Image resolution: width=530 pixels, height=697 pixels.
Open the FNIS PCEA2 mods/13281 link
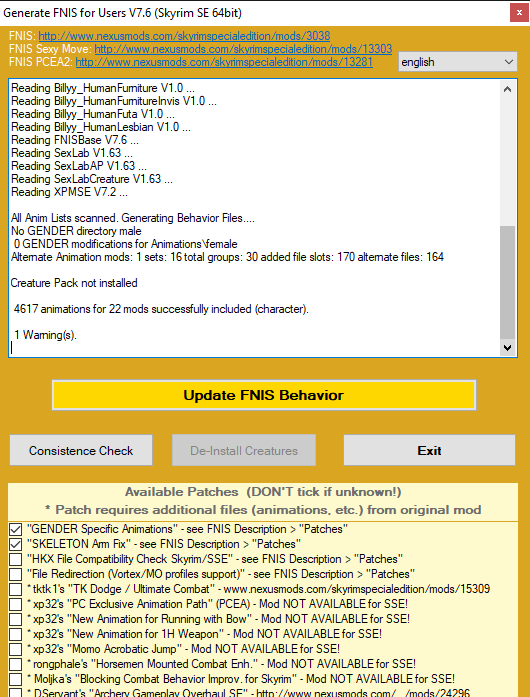tap(224, 62)
